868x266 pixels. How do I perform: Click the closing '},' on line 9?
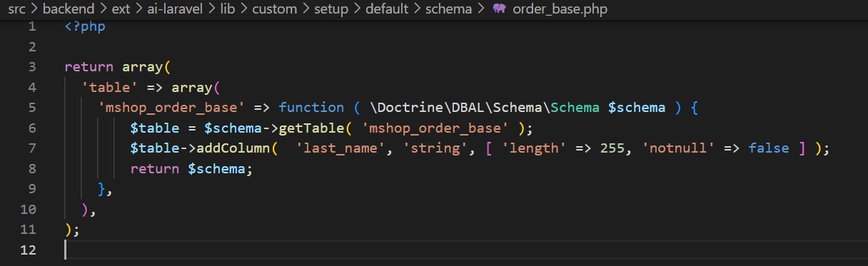point(106,190)
